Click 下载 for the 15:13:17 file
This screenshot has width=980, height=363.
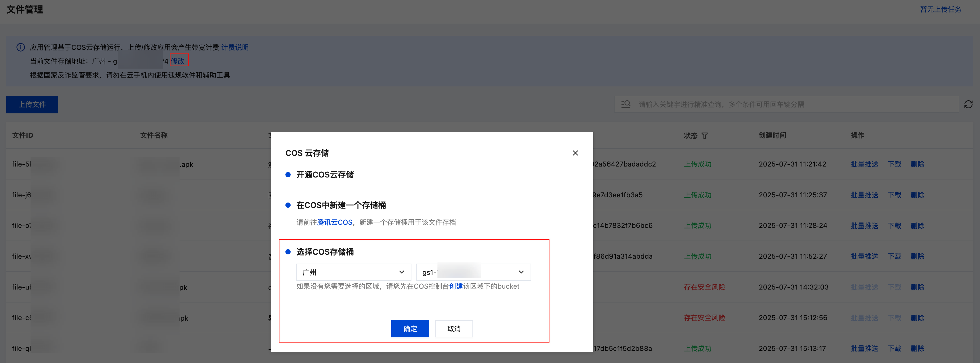[x=895, y=348]
